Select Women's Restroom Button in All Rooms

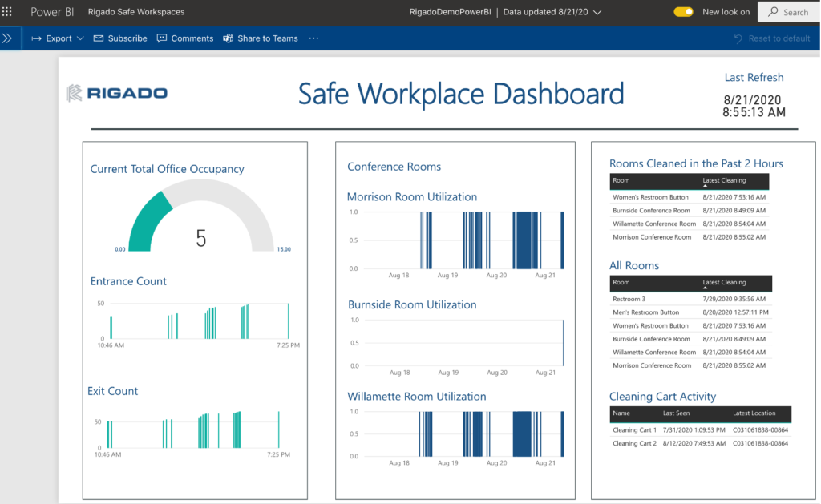[691, 325]
